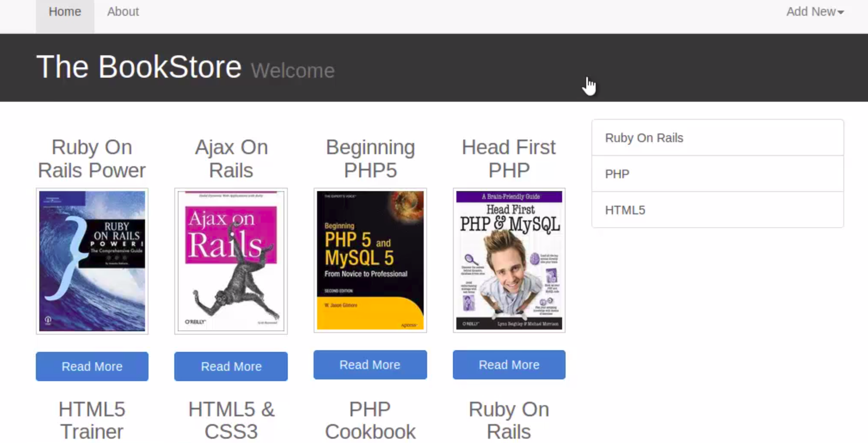
Task: Click the Beginning PHP 5 and MySQL 5 cover
Action: 370,260
